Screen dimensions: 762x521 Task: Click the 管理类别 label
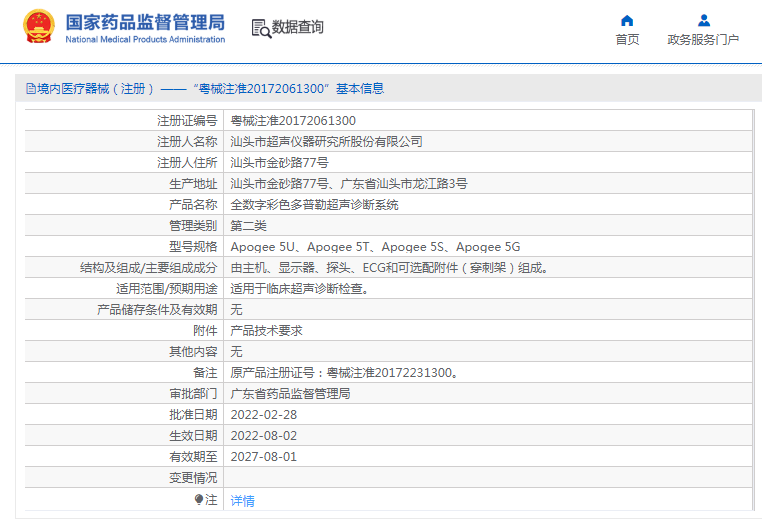point(193,226)
